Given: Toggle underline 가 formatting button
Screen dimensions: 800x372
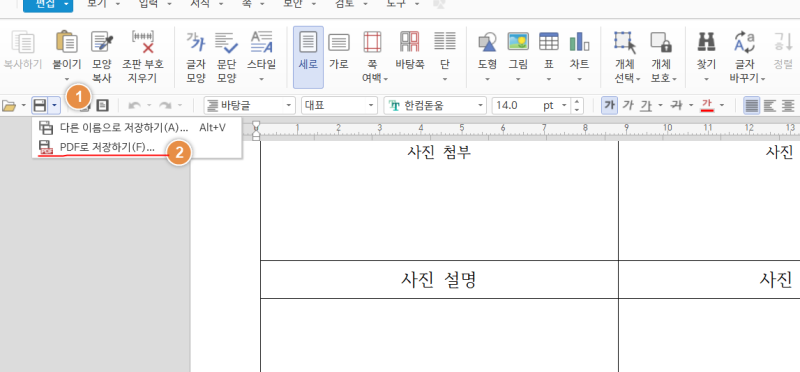Looking at the screenshot, I should click(646, 106).
